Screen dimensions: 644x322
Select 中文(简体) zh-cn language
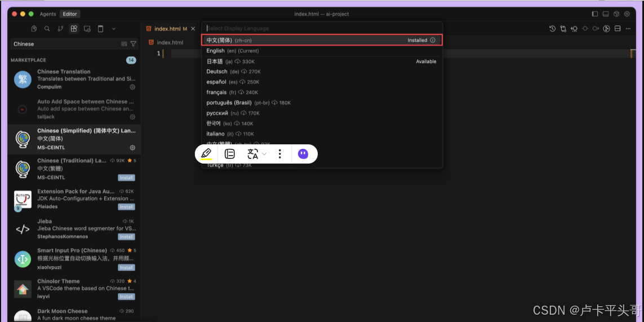tap(322, 40)
